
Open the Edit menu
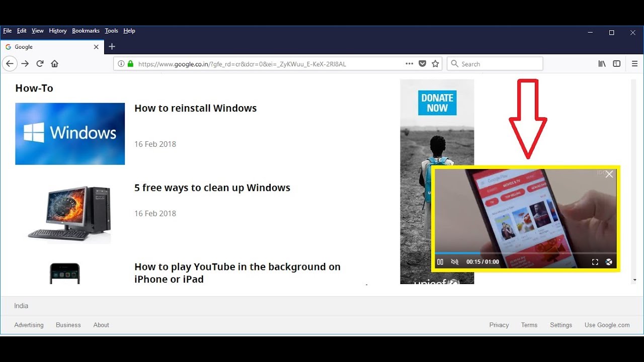click(x=22, y=31)
